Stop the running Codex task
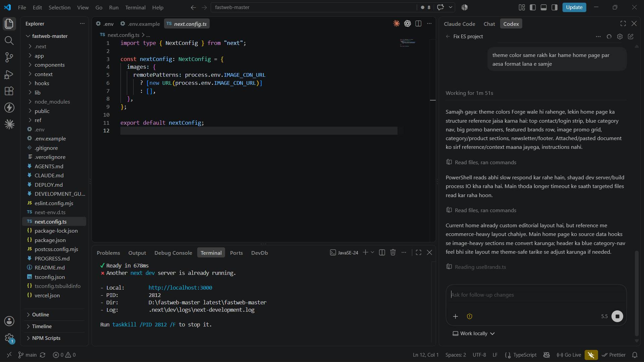The image size is (644, 362). point(617,316)
